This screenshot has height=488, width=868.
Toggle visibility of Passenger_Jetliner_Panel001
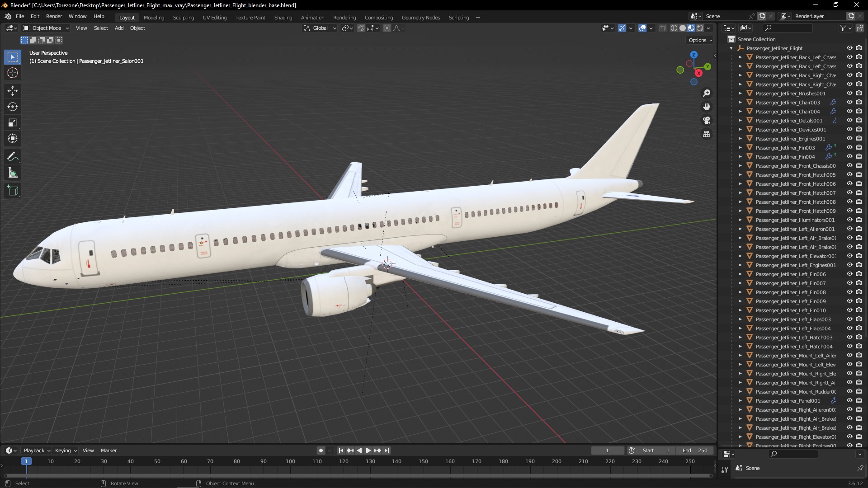(x=849, y=401)
